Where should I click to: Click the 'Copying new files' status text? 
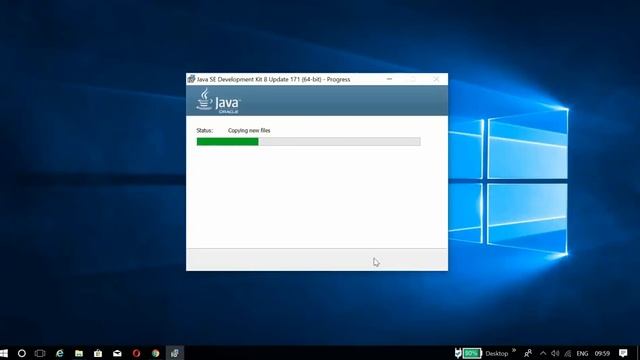coord(249,131)
